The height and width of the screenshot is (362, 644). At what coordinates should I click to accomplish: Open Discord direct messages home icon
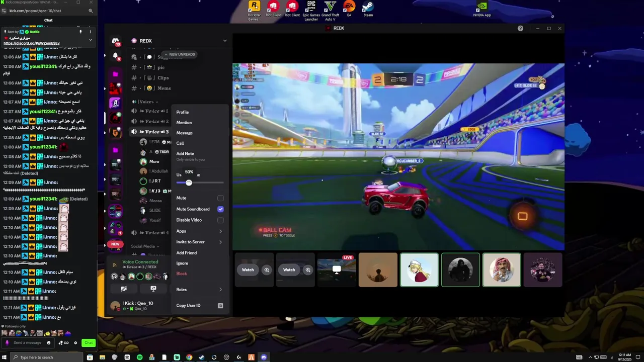(x=115, y=41)
